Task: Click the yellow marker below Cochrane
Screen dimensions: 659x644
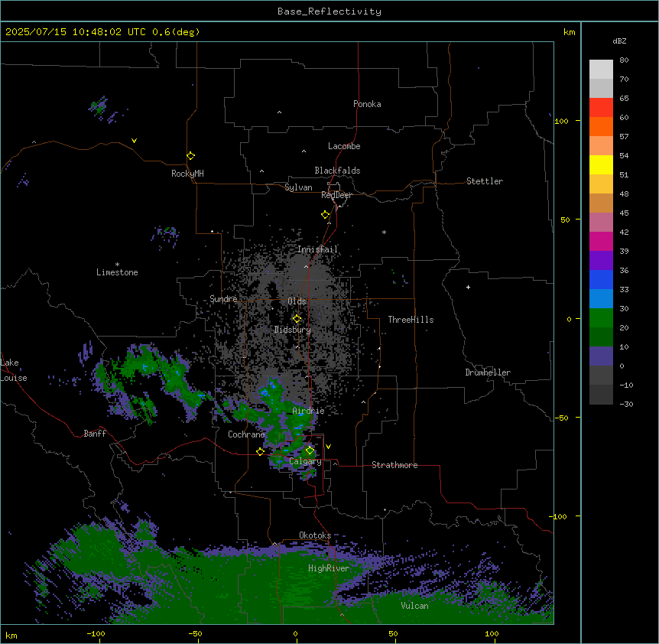Action: 260,451
